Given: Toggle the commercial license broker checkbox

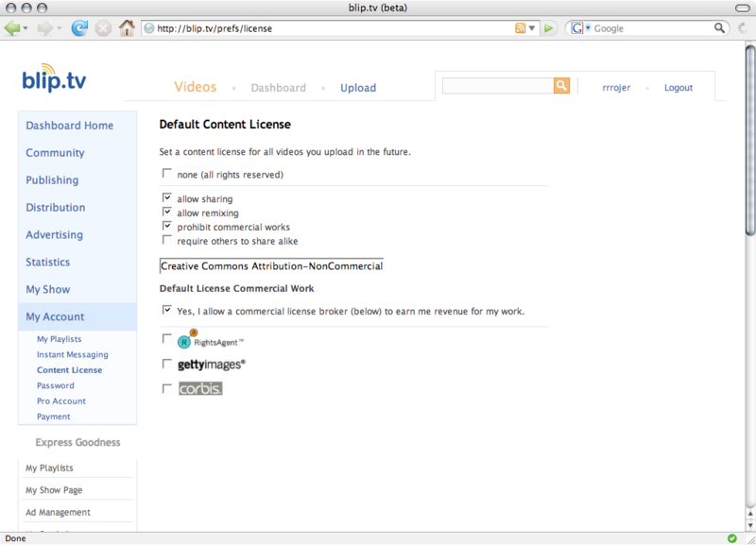Looking at the screenshot, I should click(167, 310).
